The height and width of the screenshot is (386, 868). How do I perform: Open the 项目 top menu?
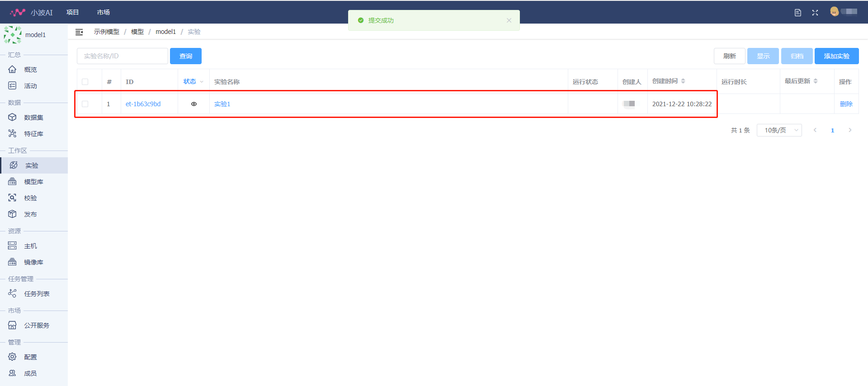tap(72, 12)
